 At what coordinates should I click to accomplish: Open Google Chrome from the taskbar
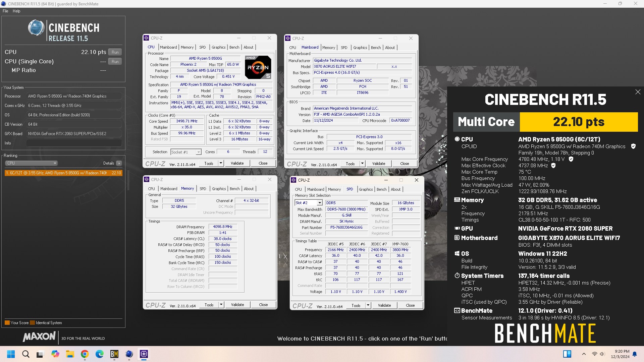85,354
